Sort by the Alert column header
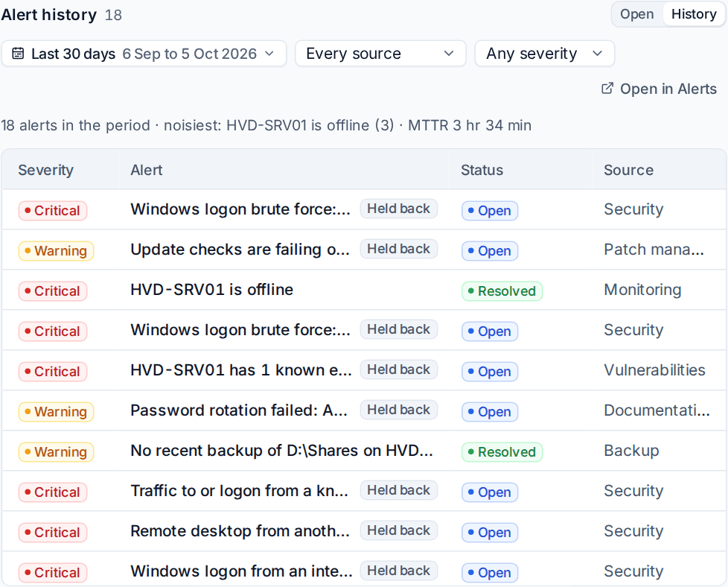 (146, 170)
